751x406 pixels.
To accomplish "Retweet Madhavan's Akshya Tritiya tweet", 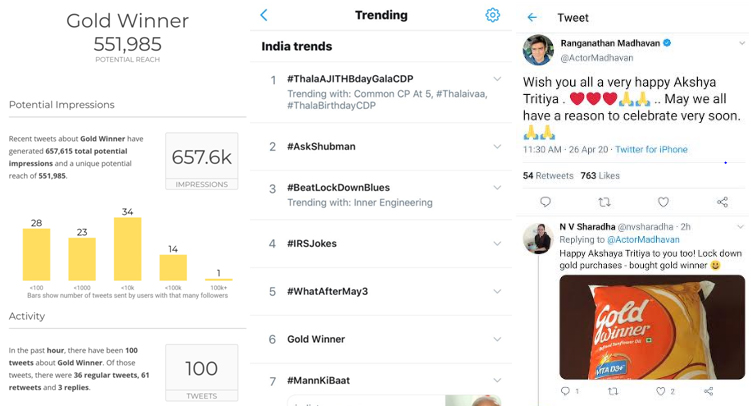I will tap(605, 202).
